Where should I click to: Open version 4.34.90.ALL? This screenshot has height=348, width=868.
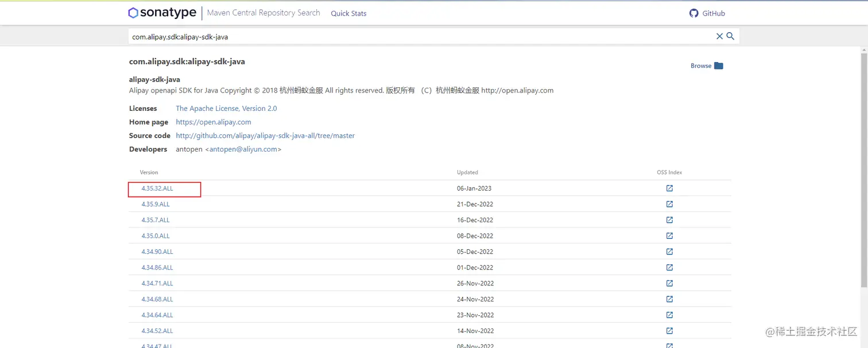(157, 252)
